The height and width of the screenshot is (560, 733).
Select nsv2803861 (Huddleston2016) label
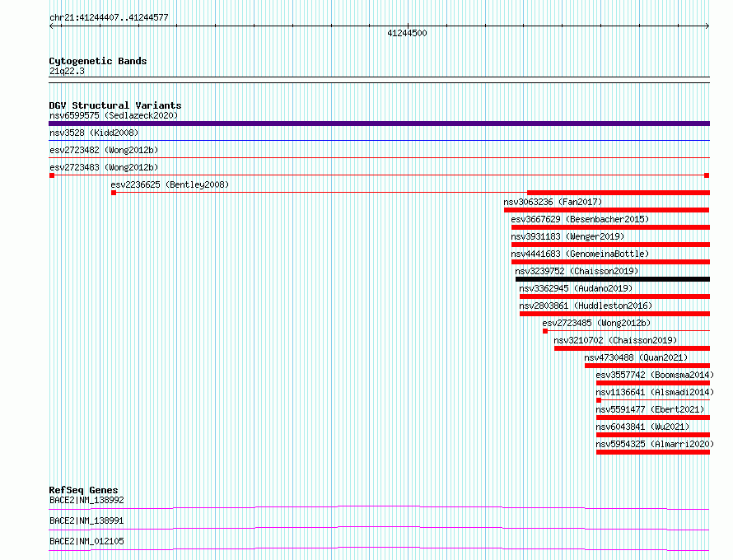tap(586, 306)
